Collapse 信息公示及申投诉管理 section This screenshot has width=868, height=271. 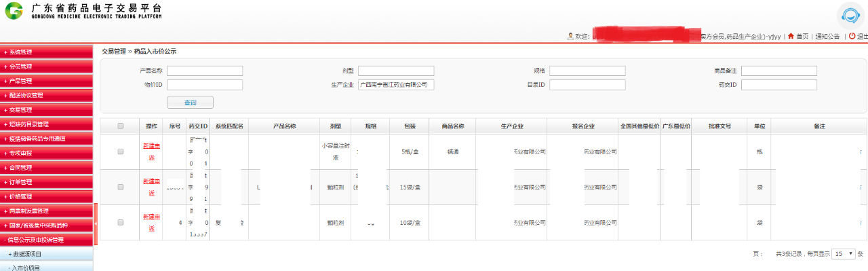click(46, 240)
